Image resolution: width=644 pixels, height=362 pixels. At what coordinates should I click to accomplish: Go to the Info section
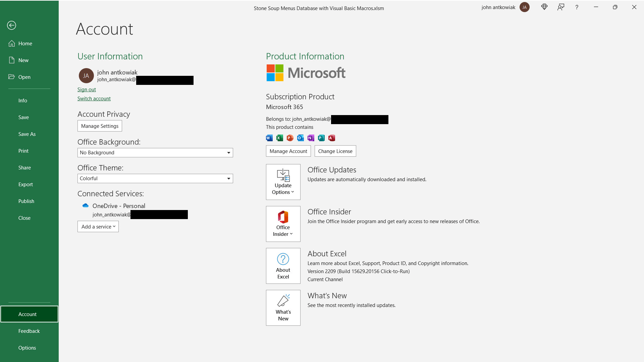click(29, 101)
